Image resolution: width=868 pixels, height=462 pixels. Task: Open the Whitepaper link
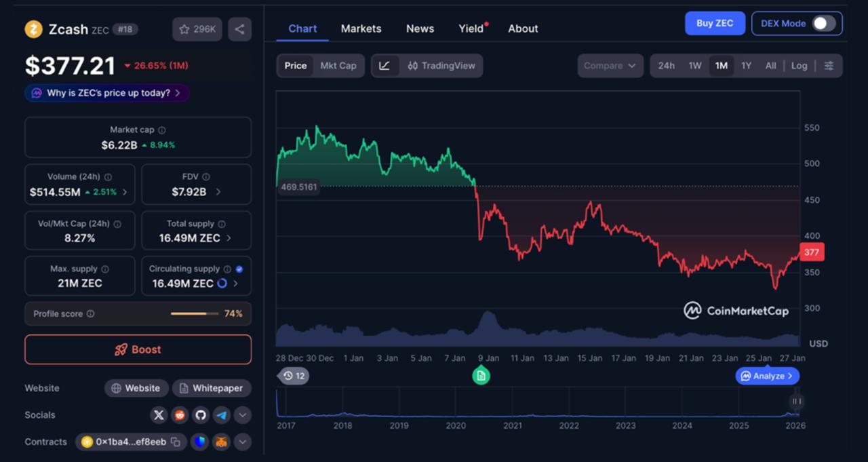coord(211,388)
